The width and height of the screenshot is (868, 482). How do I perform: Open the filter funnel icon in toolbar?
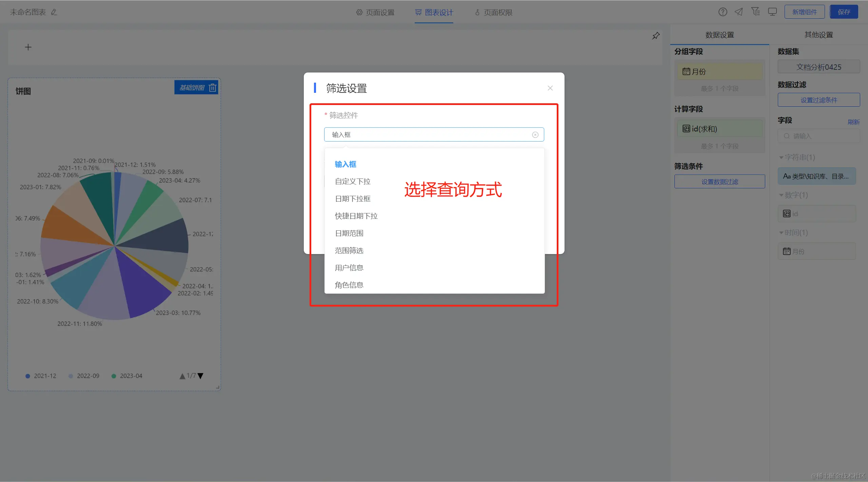[755, 12]
